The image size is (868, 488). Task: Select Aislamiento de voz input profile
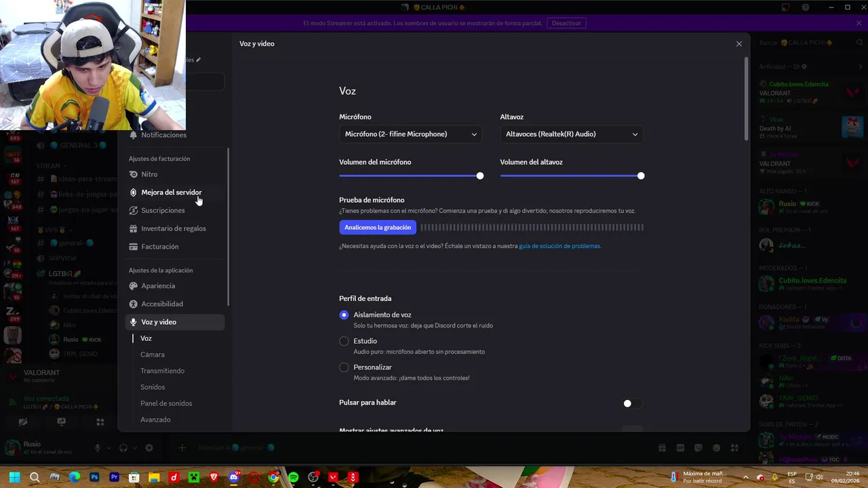coord(344,315)
